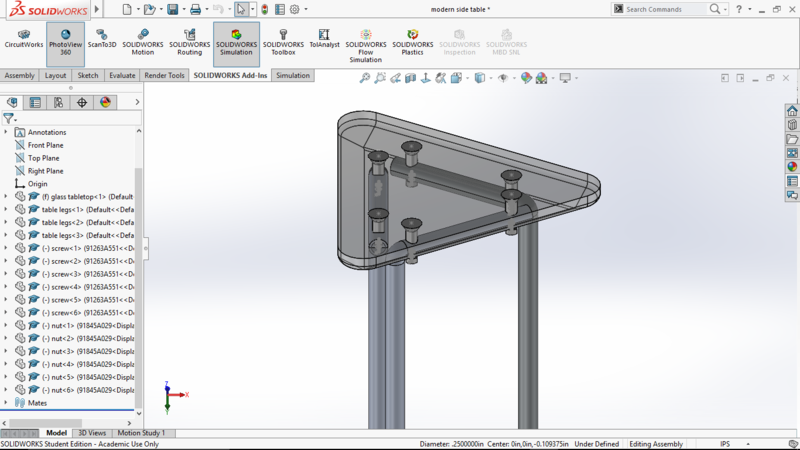Open File Properties icon
The width and height of the screenshot is (800, 450).
280,9
